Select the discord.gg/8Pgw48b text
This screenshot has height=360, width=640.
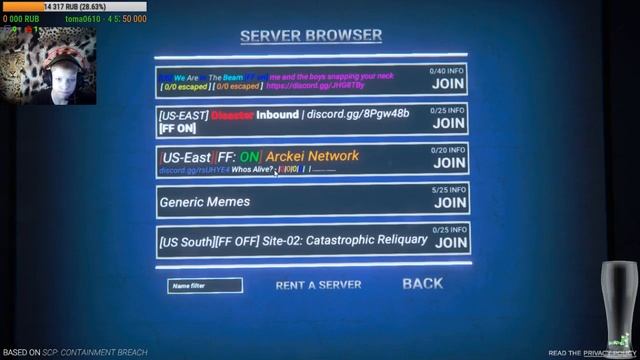358,114
